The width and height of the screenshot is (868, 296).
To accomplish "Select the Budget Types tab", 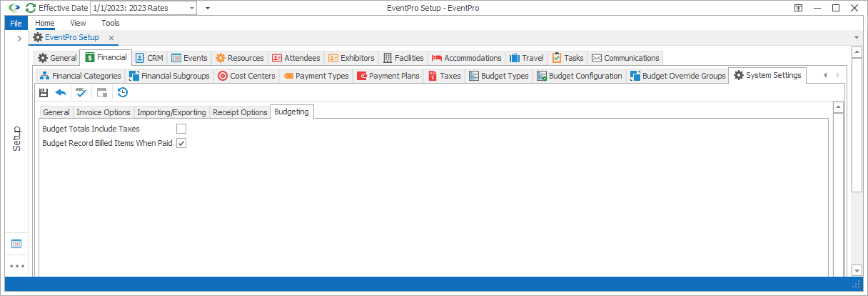I will (x=499, y=76).
